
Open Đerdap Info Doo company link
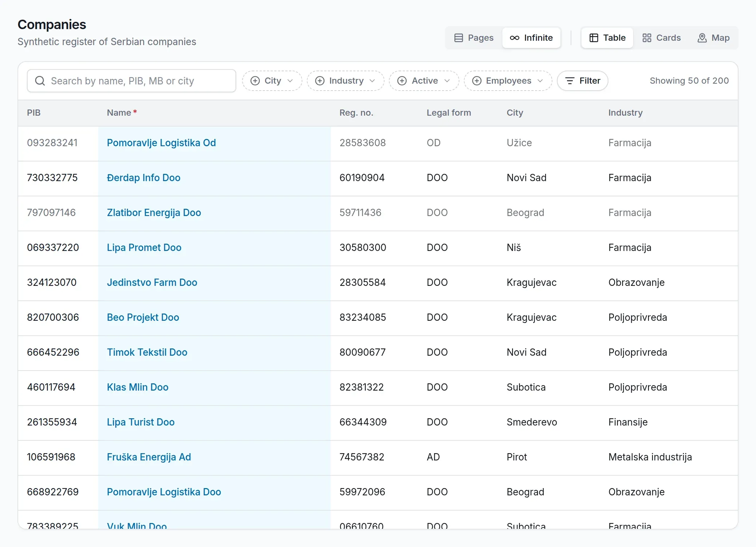tap(144, 178)
